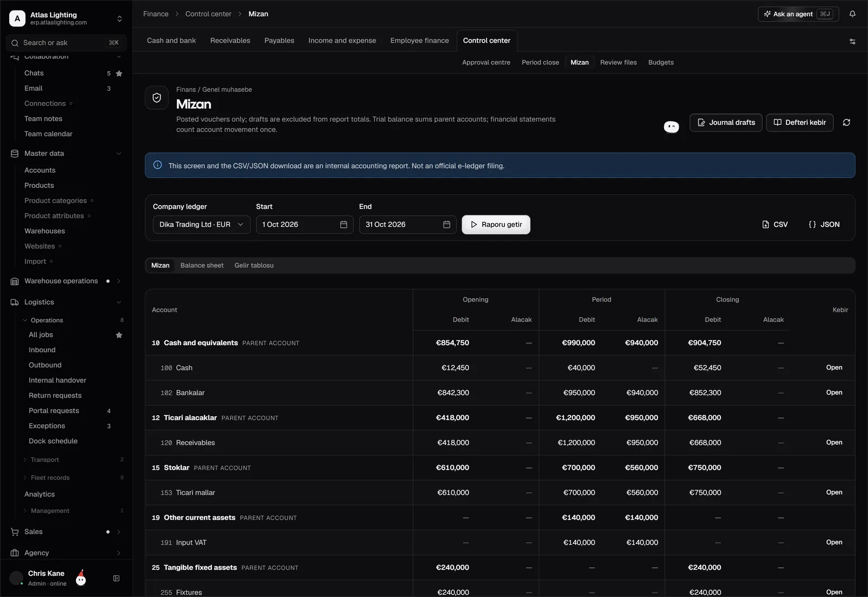The image size is (868, 597).
Task: Open the filter settings icon in tab bar
Action: (x=852, y=41)
